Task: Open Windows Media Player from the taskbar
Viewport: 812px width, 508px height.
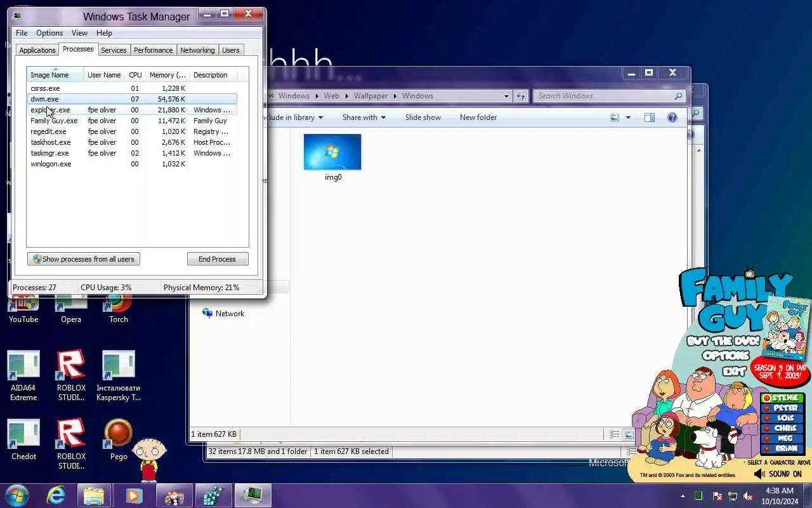Action: pos(134,495)
